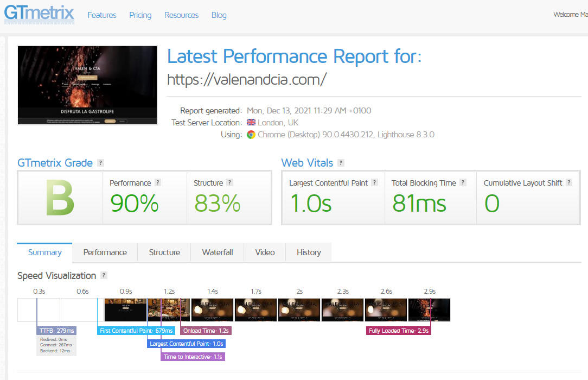Open the Pricing page link
588x380 pixels.
tap(140, 15)
